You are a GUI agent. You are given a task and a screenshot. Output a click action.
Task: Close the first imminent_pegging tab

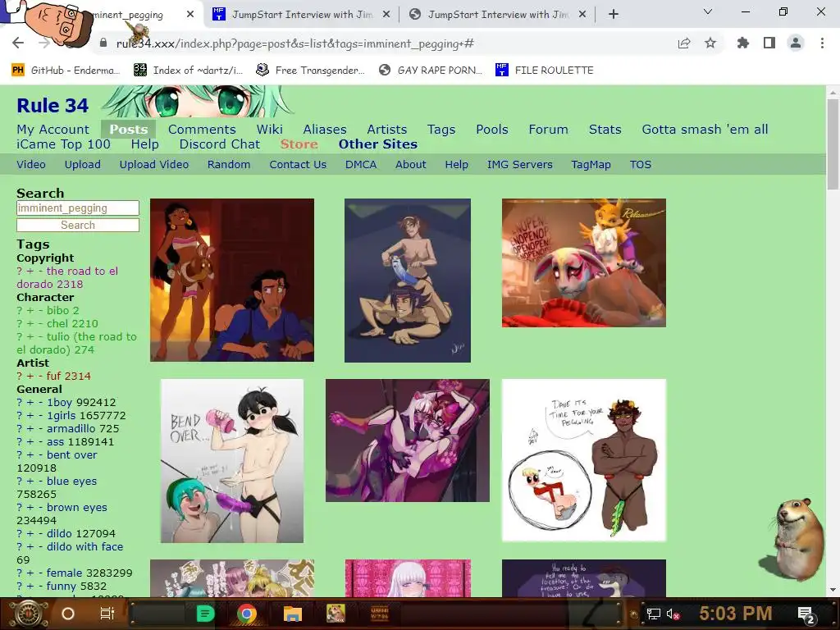(x=190, y=15)
